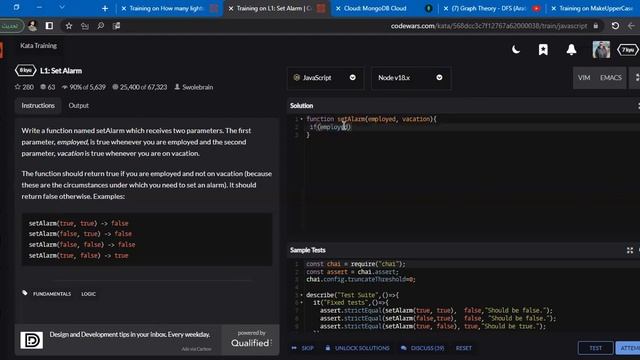640x360 pixels.
Task: Switch to 'Training on MakeUpperCase' tab
Action: (x=594, y=8)
